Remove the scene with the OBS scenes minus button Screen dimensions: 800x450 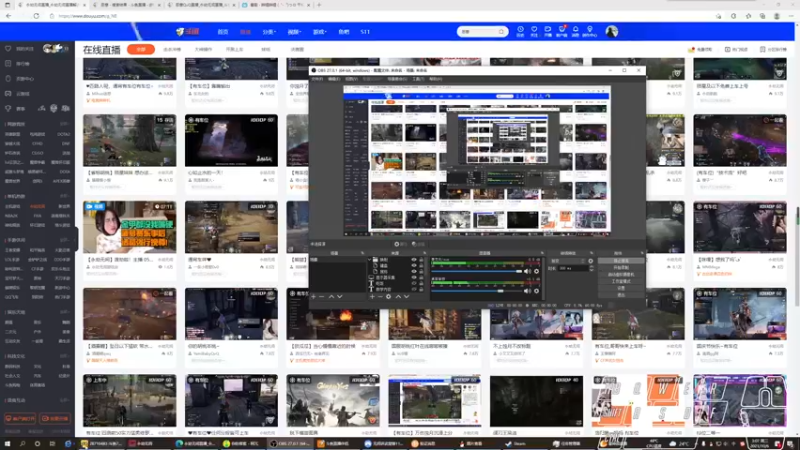click(321, 296)
